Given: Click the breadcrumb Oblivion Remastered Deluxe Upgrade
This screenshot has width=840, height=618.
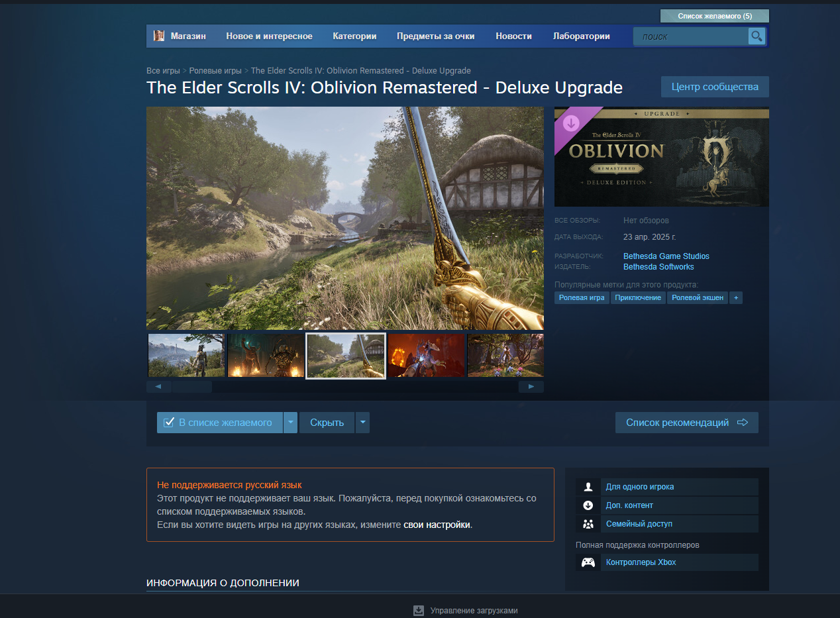Looking at the screenshot, I should coord(361,71).
